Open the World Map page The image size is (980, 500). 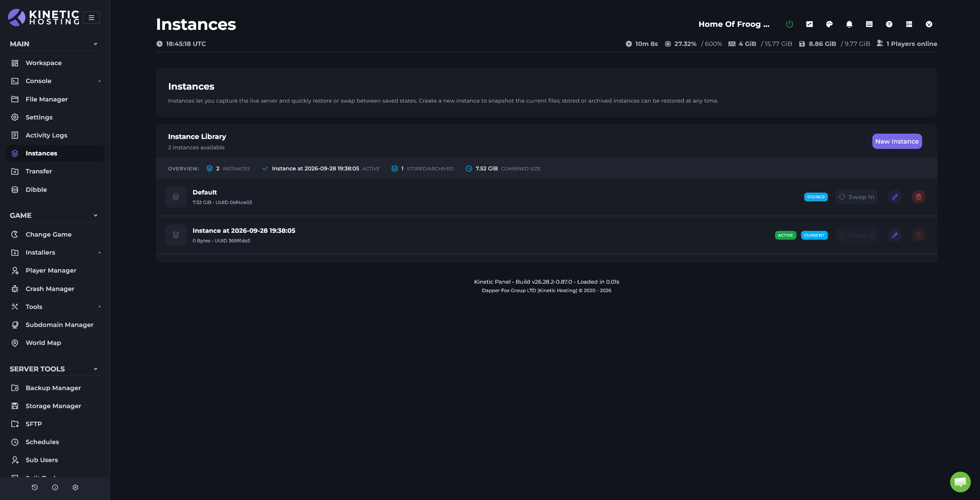click(x=55, y=343)
